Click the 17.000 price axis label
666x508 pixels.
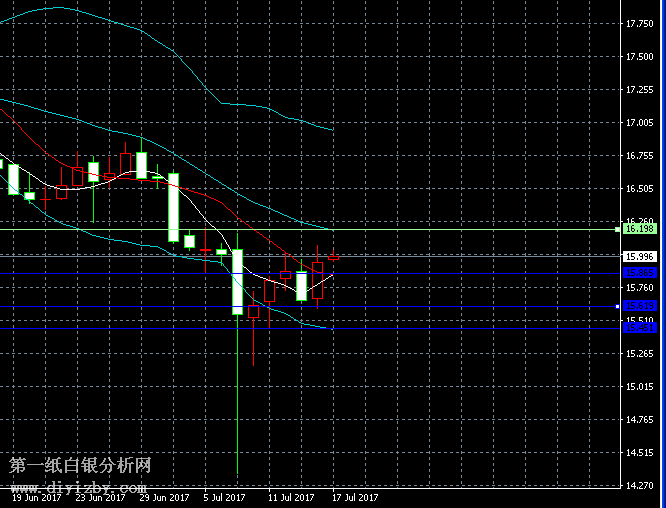pyautogui.click(x=639, y=123)
